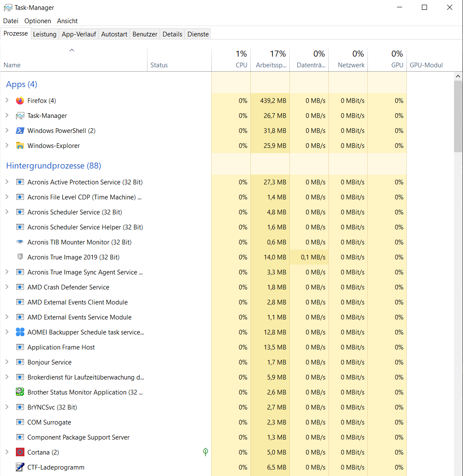
Task: Expand Acronis File Level CDP entry
Action: pyautogui.click(x=7, y=197)
